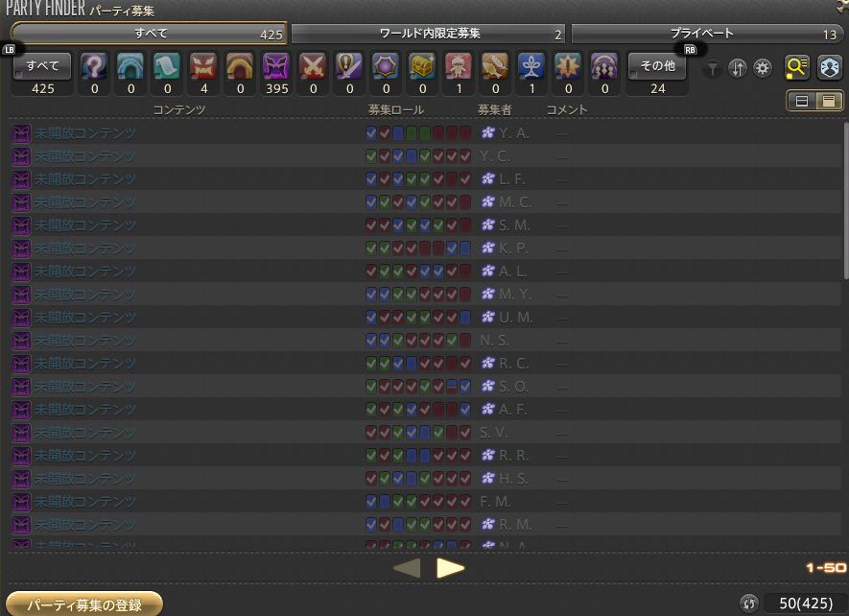Open the funnel filter options
Screen dimensions: 849x616
point(713,68)
